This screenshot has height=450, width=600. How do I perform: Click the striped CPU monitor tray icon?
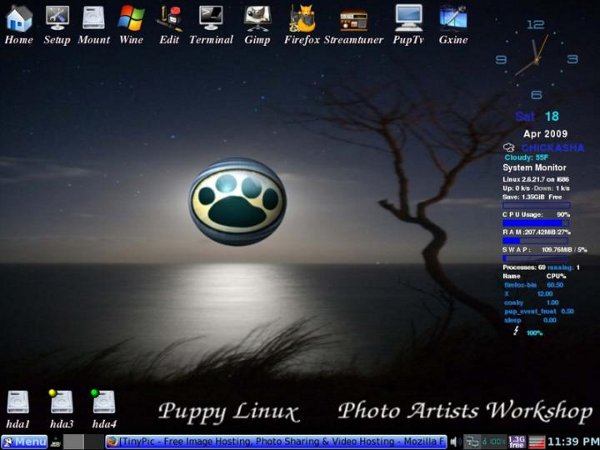click(x=536, y=442)
